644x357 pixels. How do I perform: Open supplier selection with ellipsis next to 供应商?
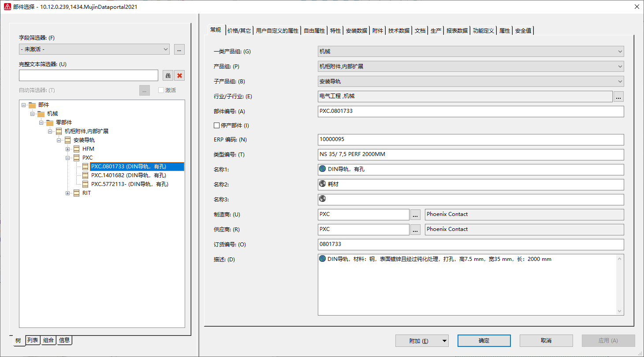click(415, 229)
